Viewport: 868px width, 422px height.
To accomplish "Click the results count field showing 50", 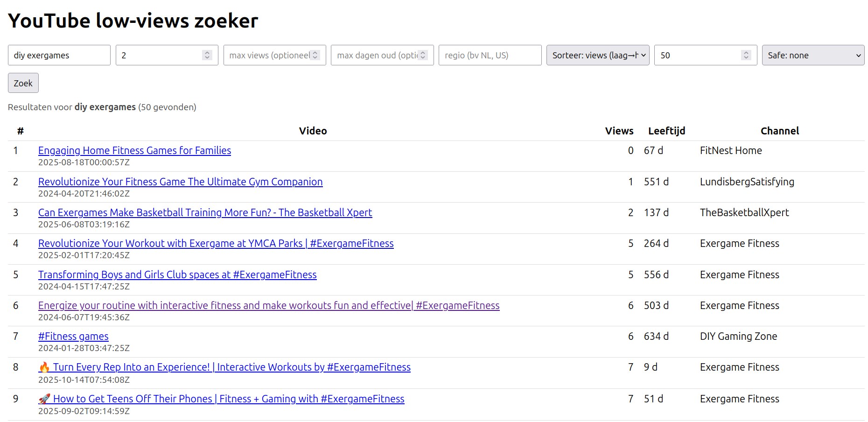I will pyautogui.click(x=697, y=55).
